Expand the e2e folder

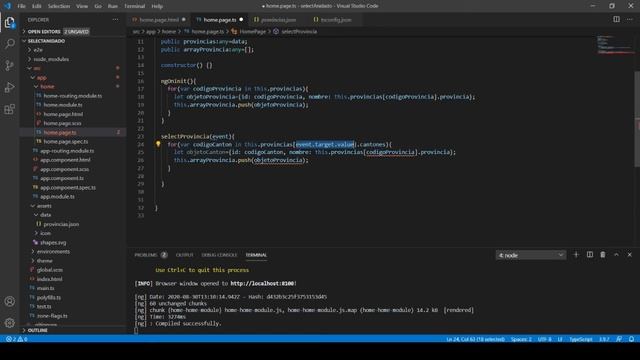tap(38, 50)
